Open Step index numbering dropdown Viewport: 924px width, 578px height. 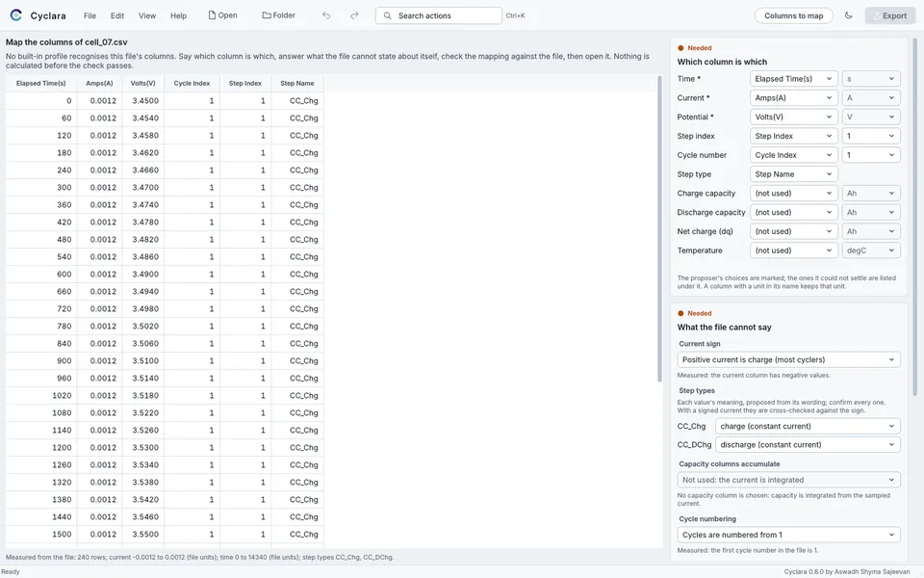pyautogui.click(x=871, y=136)
